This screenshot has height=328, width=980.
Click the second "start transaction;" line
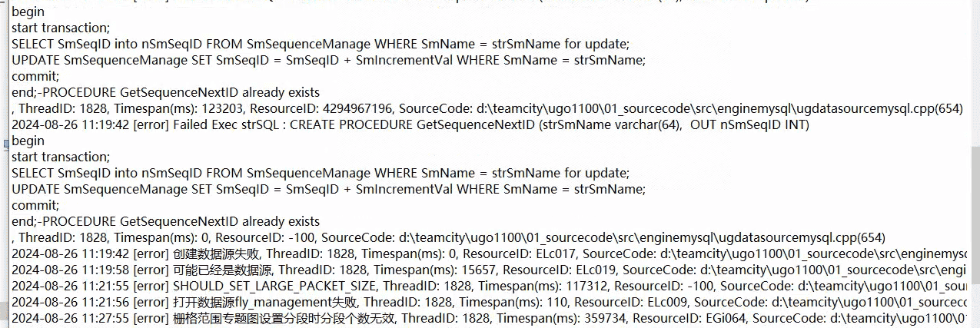[x=61, y=157]
